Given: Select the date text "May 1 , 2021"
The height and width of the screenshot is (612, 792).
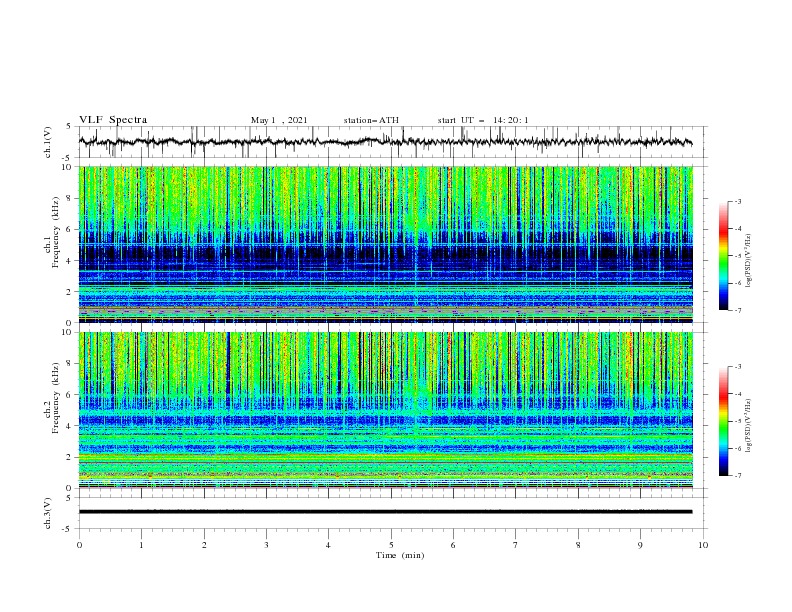Looking at the screenshot, I should 279,120.
